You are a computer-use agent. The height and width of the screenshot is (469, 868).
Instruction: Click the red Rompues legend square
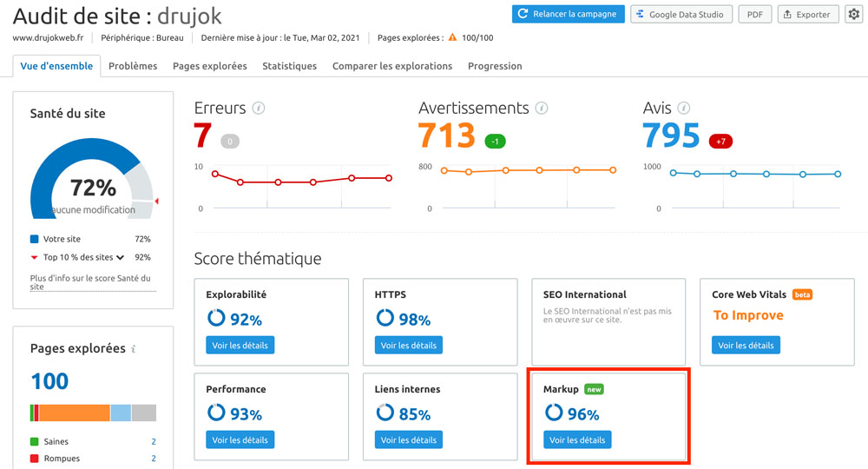35,459
